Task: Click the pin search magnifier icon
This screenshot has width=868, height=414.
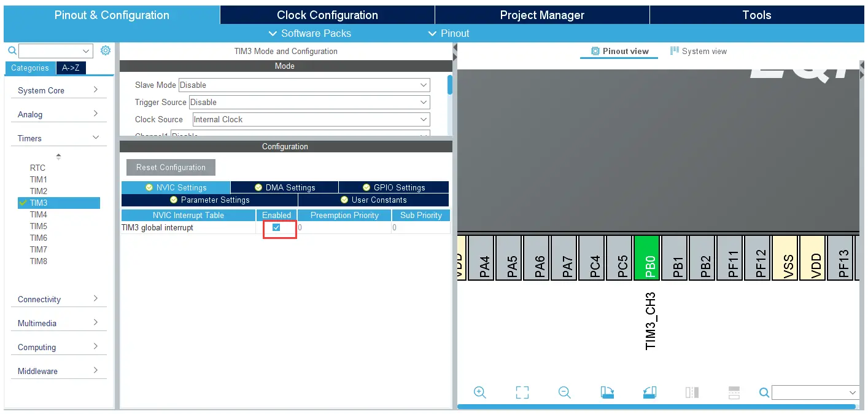Action: tap(764, 393)
